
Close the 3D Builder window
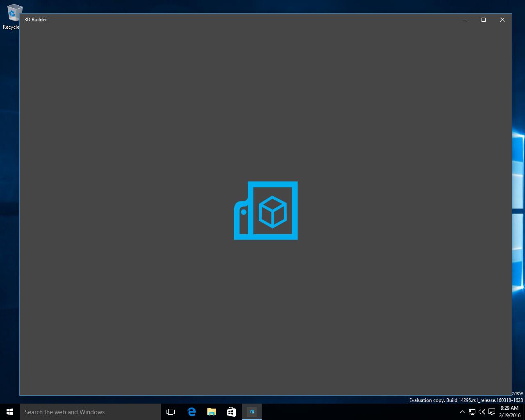coord(502,20)
